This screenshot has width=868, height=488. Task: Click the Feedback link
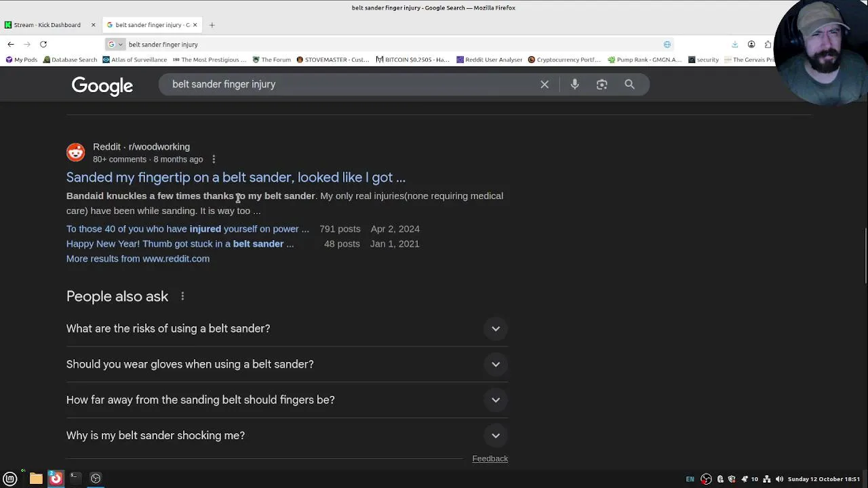coord(490,459)
